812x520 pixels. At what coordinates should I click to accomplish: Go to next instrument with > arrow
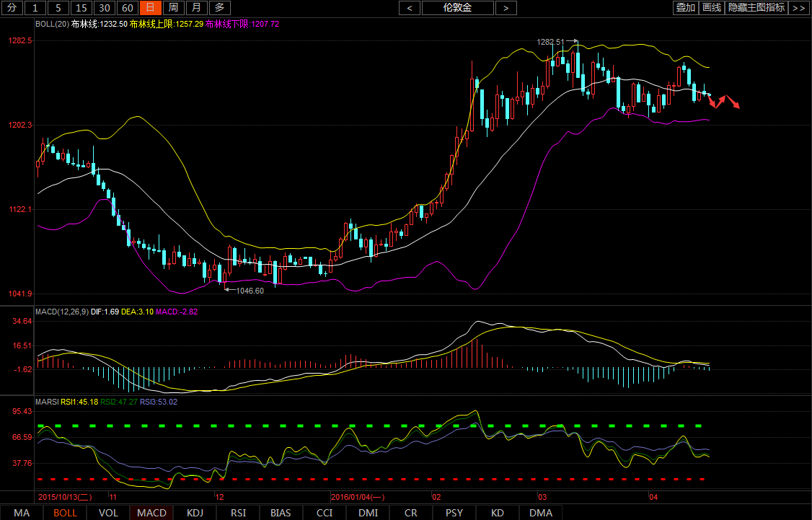click(506, 8)
